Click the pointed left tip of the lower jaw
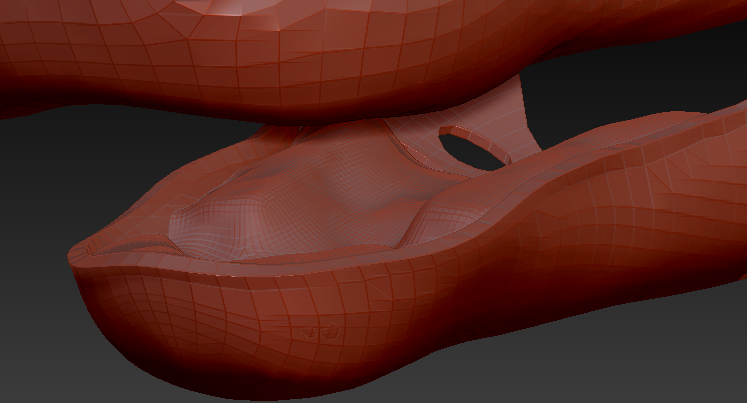The image size is (747, 403). pyautogui.click(x=80, y=253)
